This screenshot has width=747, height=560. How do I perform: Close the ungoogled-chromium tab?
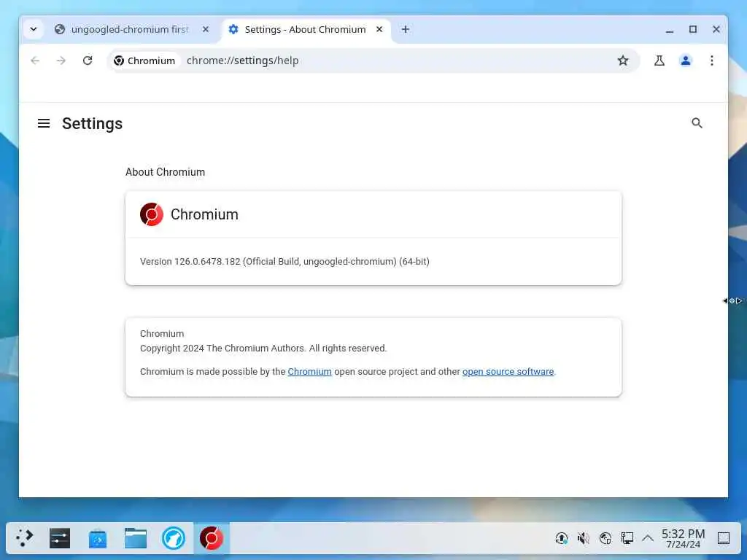point(205,29)
